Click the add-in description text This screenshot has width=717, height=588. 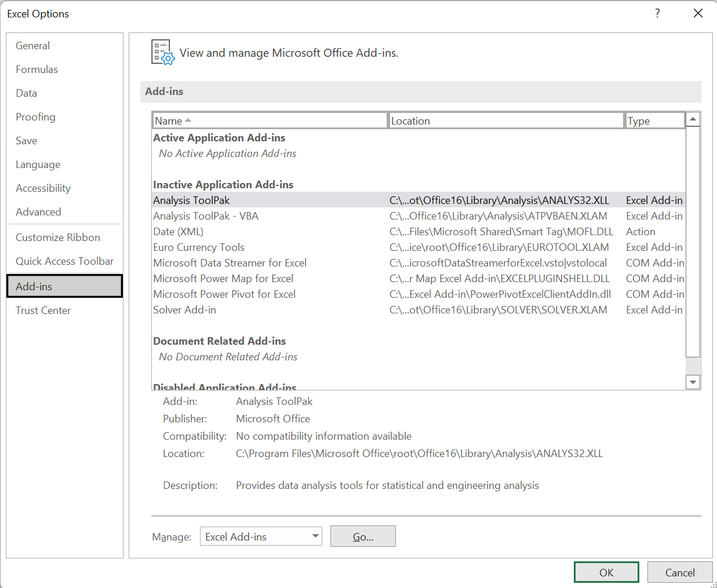coord(387,485)
